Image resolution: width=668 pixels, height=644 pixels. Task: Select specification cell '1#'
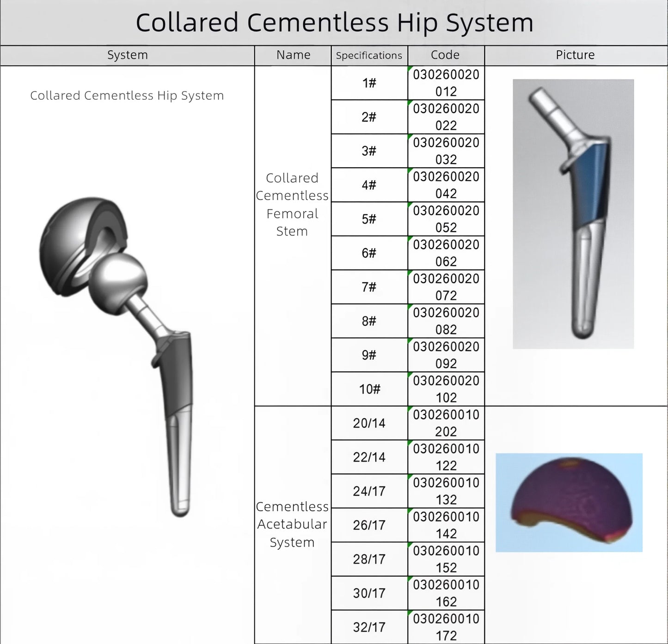(369, 83)
